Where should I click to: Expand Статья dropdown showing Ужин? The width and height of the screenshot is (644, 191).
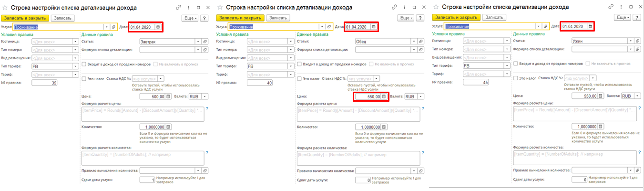(x=630, y=41)
